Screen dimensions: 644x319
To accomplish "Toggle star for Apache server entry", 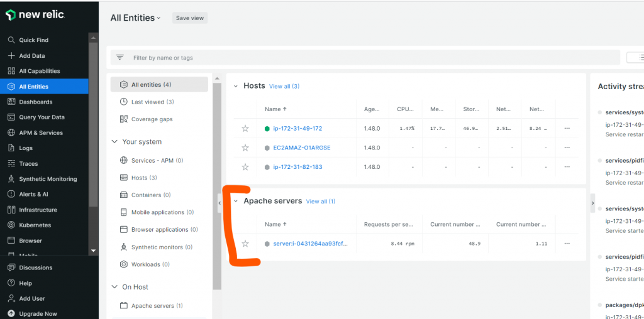I will point(245,244).
